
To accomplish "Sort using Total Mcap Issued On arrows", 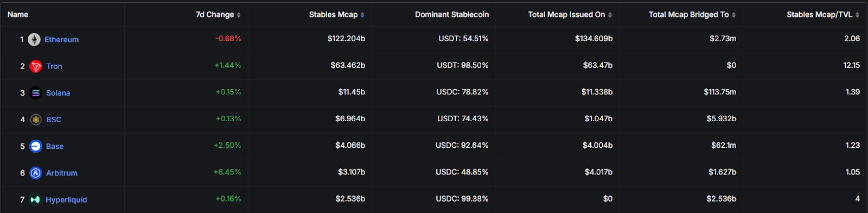I will [610, 15].
